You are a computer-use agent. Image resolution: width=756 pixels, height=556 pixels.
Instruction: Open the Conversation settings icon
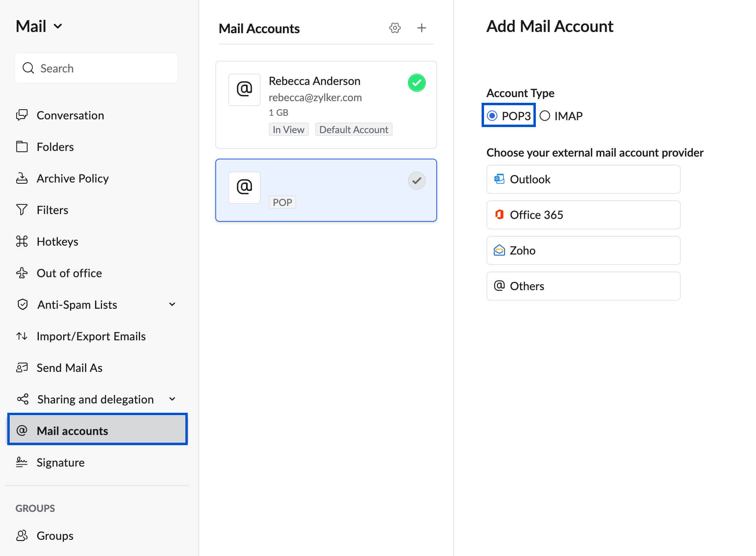pyautogui.click(x=23, y=115)
